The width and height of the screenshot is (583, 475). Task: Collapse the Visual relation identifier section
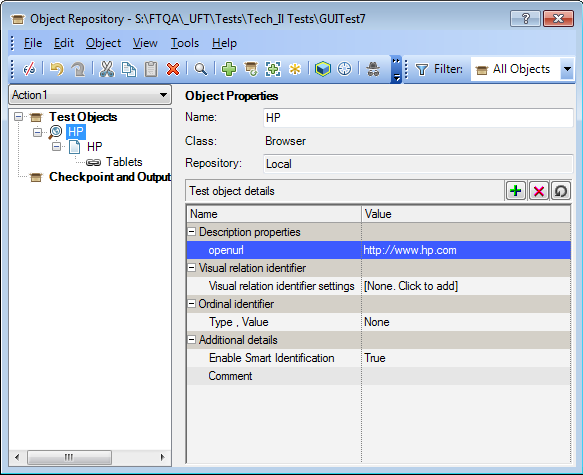(191, 268)
